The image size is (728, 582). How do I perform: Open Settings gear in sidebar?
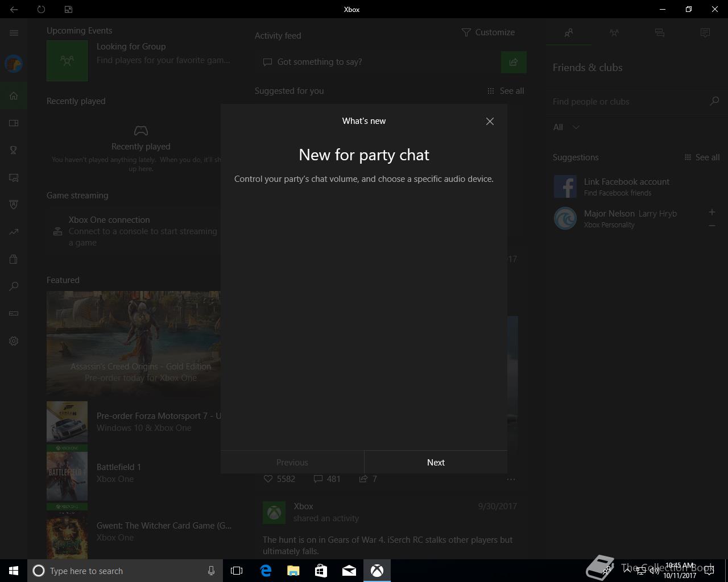tap(14, 341)
